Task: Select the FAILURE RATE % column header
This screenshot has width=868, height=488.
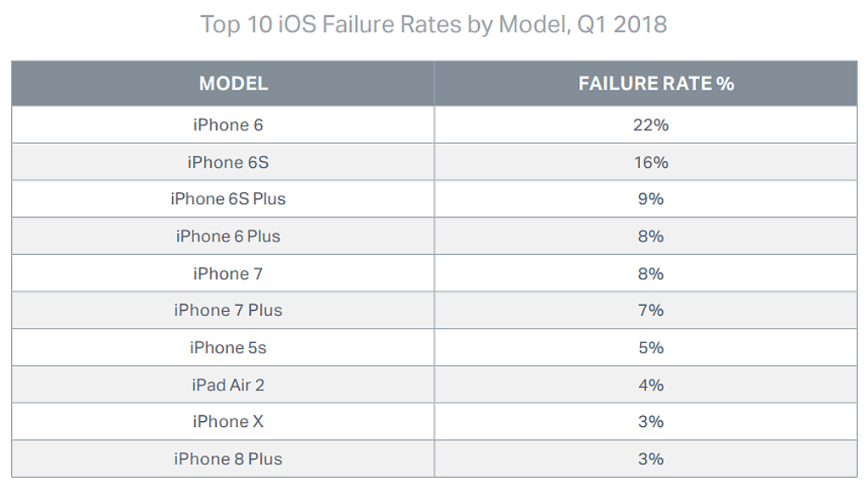Action: (x=656, y=83)
